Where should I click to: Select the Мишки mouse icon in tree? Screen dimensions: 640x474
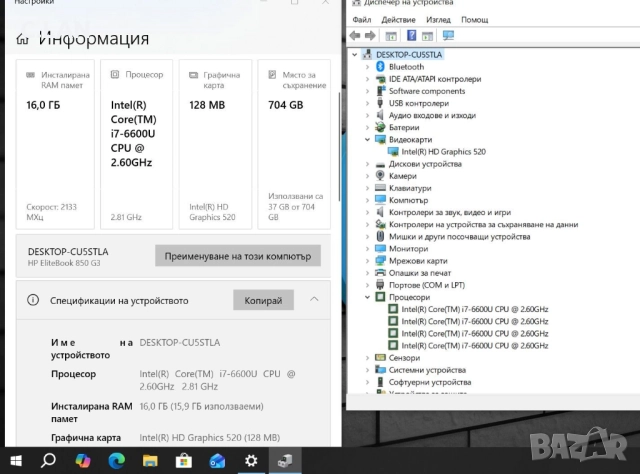[380, 236]
